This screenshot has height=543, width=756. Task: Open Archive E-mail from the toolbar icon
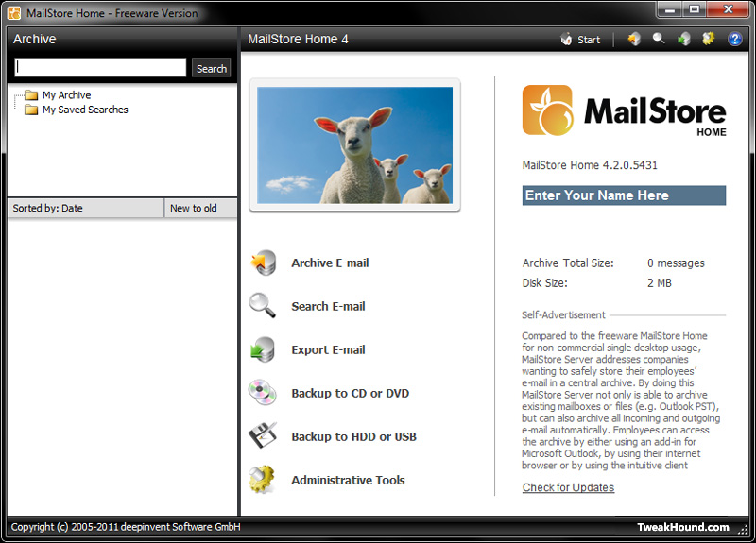[634, 39]
